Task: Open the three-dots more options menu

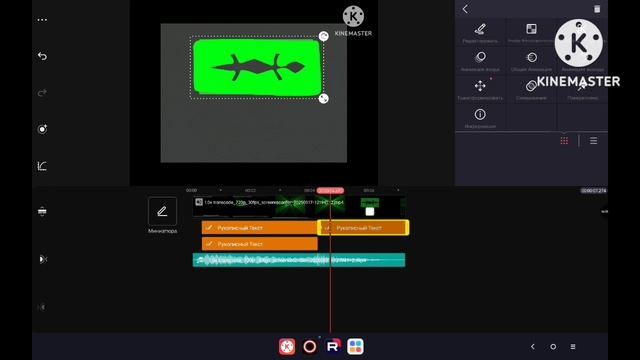Action: tap(42, 20)
